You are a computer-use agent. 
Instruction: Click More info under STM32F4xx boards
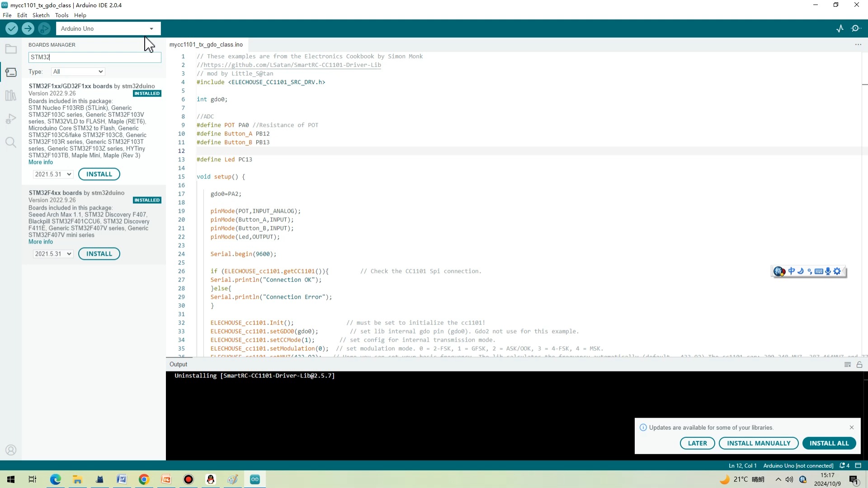click(40, 242)
